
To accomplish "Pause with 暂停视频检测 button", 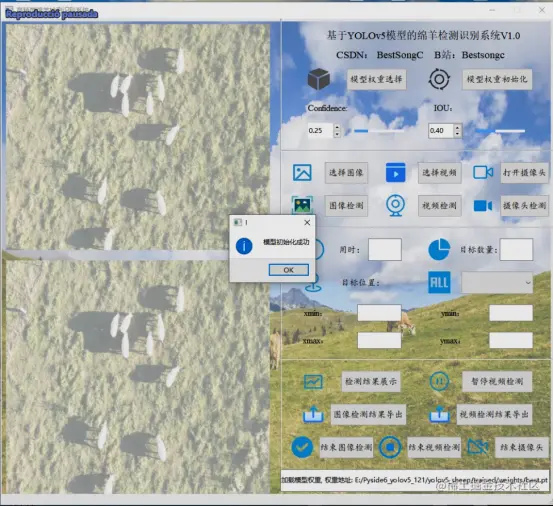I will pyautogui.click(x=497, y=382).
